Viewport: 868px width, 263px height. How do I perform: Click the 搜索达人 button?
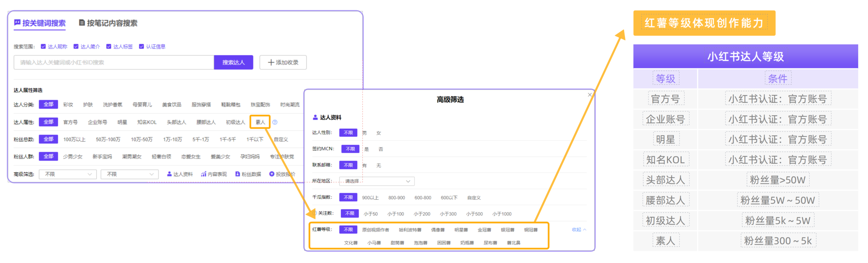click(x=234, y=63)
